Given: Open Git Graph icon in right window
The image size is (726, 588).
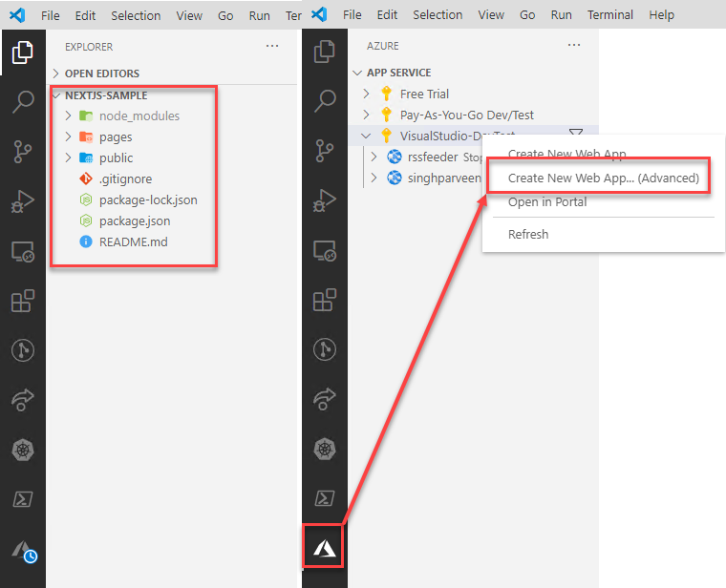Looking at the screenshot, I should [x=324, y=349].
